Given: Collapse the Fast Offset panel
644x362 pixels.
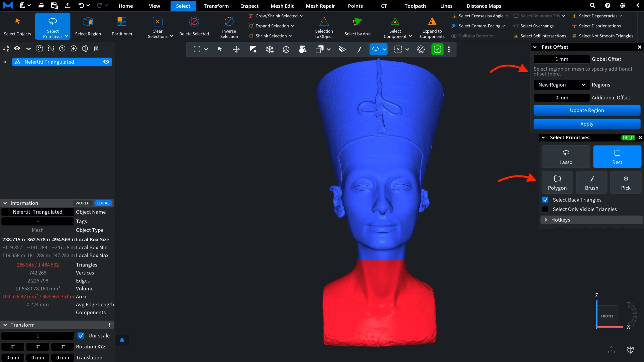Looking at the screenshot, I should tap(535, 47).
